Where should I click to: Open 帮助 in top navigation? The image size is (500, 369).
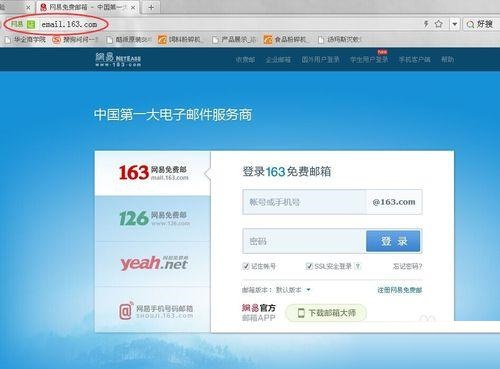coord(447,60)
